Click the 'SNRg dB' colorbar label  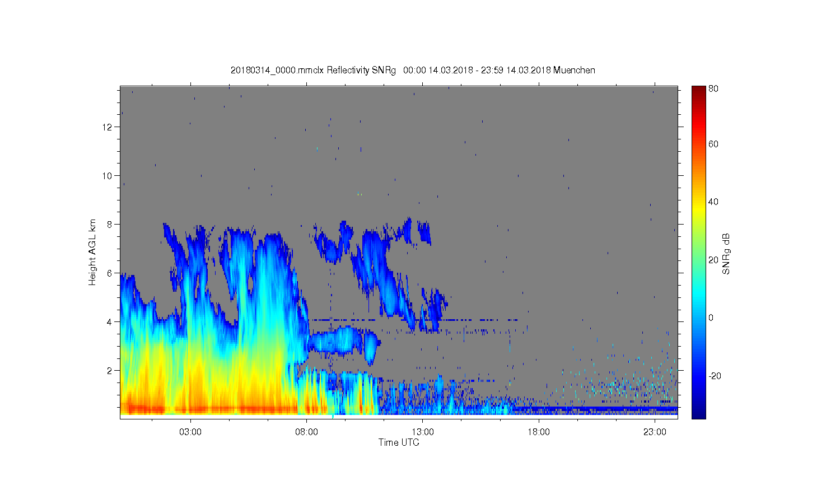726,254
